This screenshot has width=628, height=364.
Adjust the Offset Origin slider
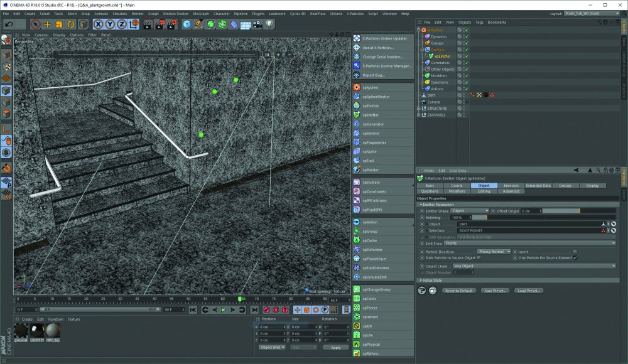click(x=579, y=211)
